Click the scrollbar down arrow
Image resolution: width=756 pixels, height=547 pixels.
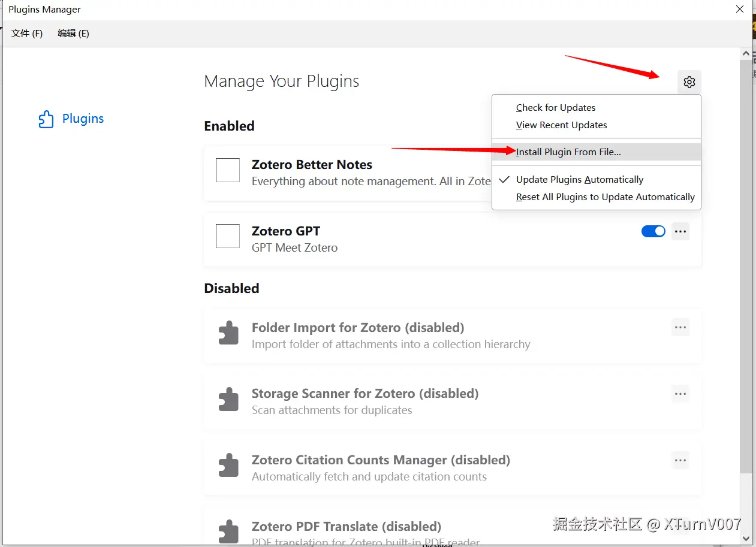click(746, 539)
